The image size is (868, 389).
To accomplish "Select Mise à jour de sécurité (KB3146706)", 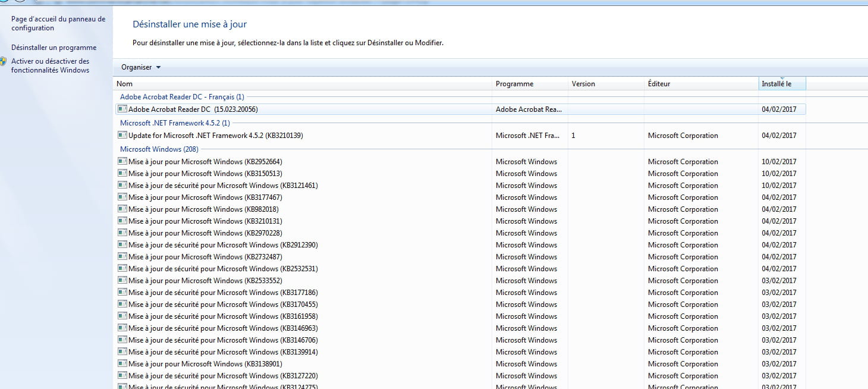I will [460, 340].
